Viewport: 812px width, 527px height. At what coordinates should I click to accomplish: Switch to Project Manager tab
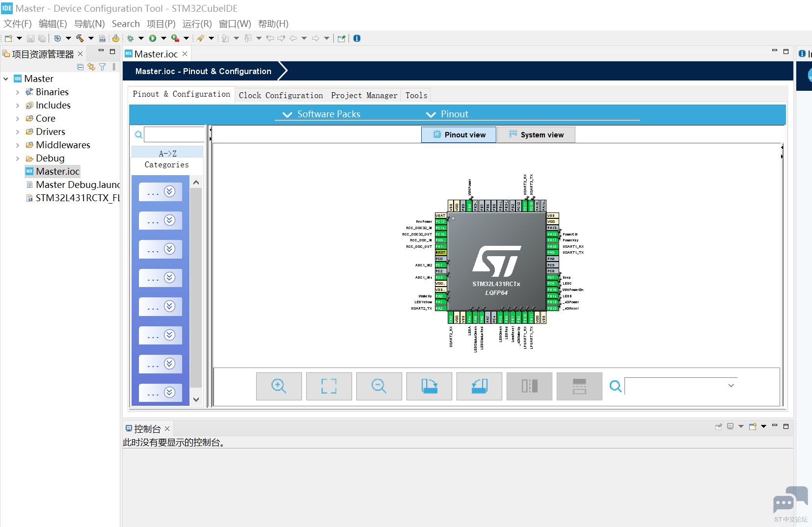(364, 96)
